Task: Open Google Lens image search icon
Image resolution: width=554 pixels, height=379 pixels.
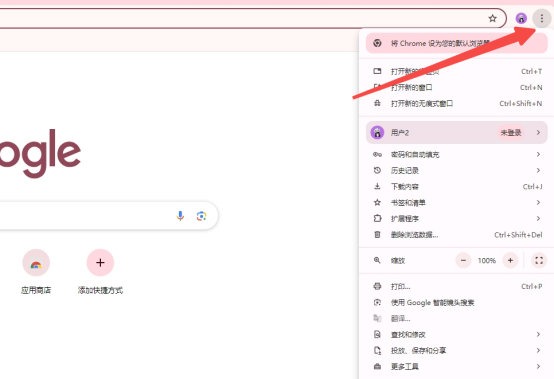Action: pos(201,216)
